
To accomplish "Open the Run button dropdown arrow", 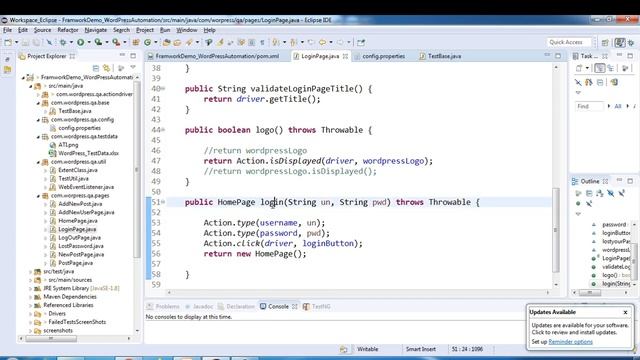I will click(x=89, y=42).
